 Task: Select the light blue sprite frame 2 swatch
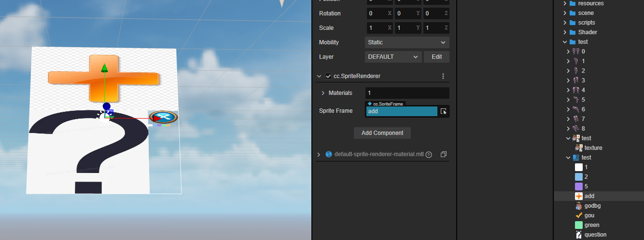point(579,177)
